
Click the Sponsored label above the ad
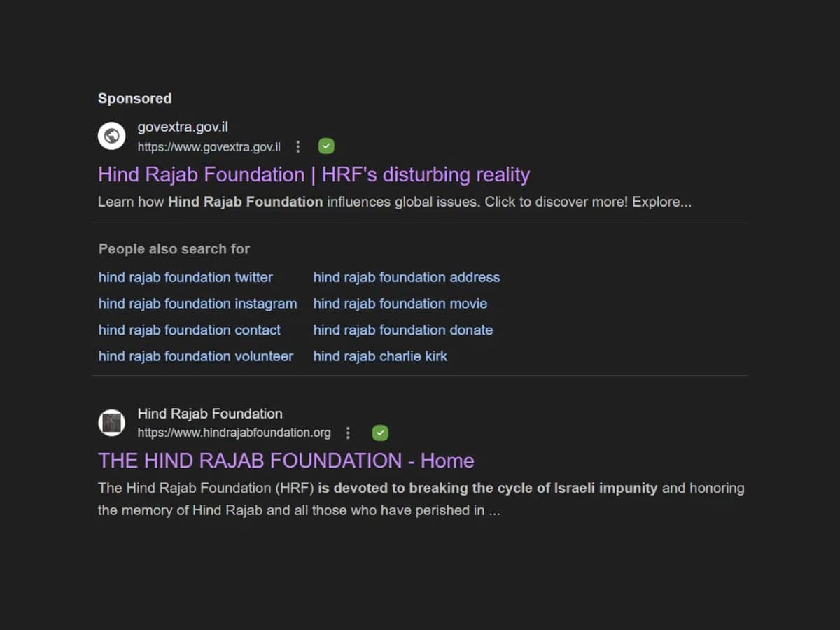134,98
